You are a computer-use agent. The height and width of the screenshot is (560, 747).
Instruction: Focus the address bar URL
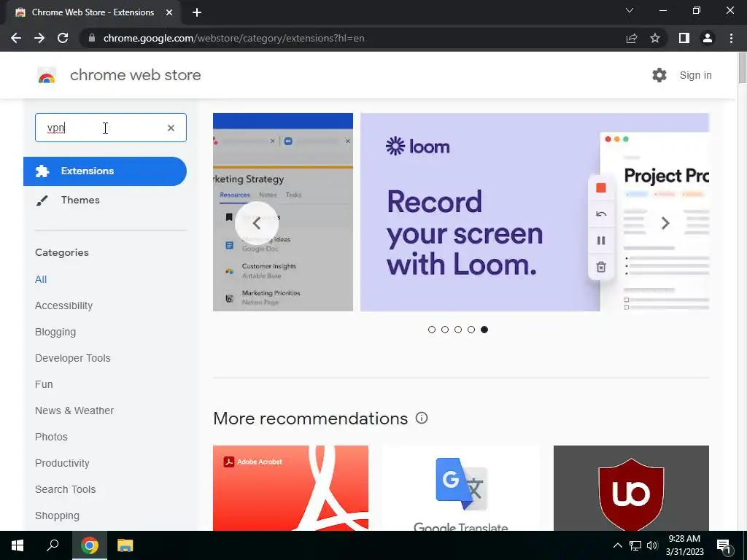pyautogui.click(x=233, y=38)
